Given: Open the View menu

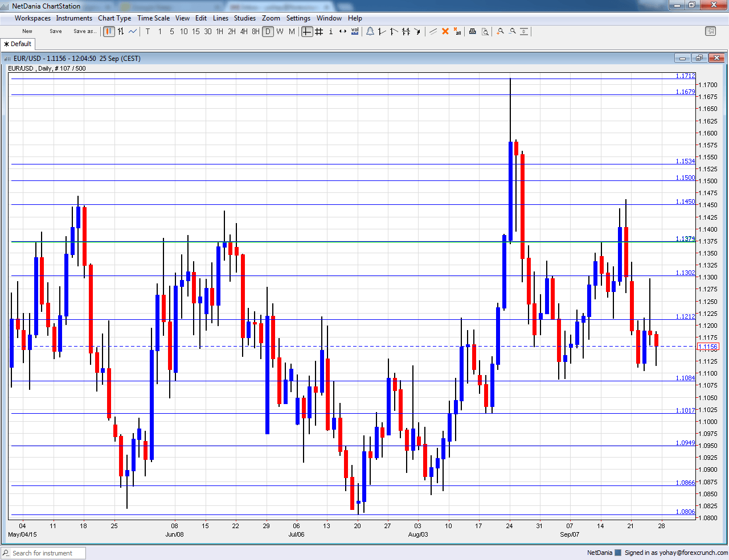Looking at the screenshot, I should point(182,18).
